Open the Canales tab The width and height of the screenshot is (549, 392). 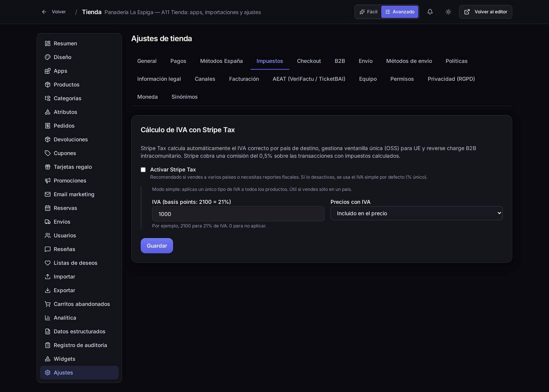(x=205, y=79)
